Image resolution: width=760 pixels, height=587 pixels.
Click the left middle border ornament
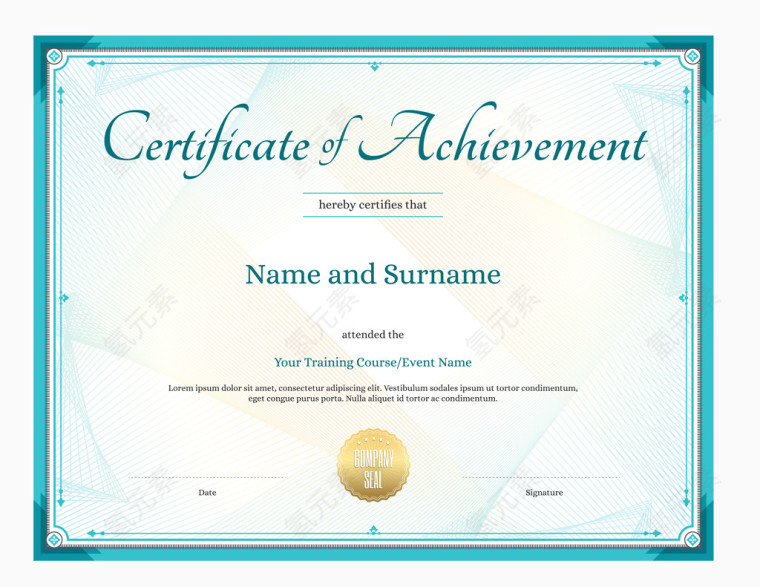[64, 298]
